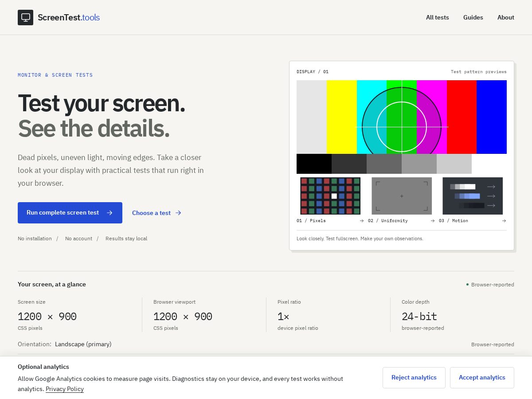Open the Privacy Policy link

click(65, 389)
